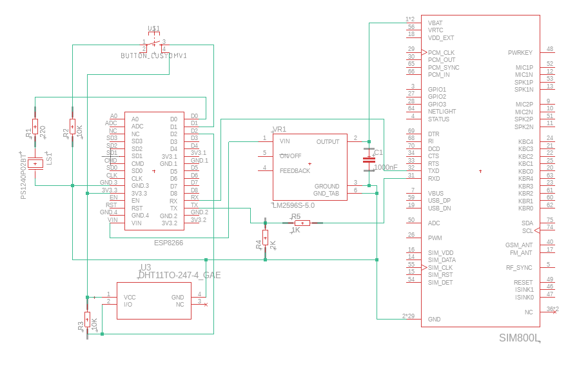Select the R1 220 ohm resistor symbol
This screenshot has height=366, width=588.
[x=35, y=126]
